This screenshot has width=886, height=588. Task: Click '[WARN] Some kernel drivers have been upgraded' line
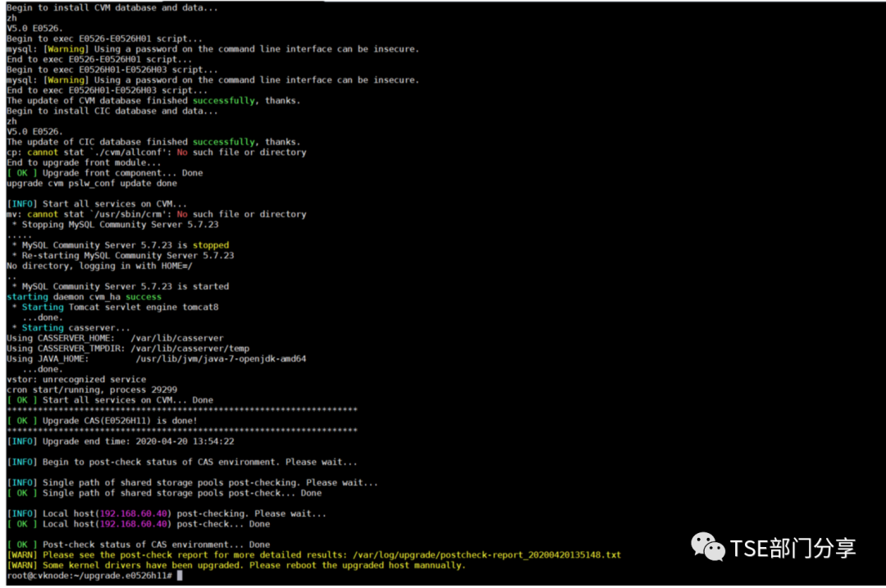coord(235,565)
